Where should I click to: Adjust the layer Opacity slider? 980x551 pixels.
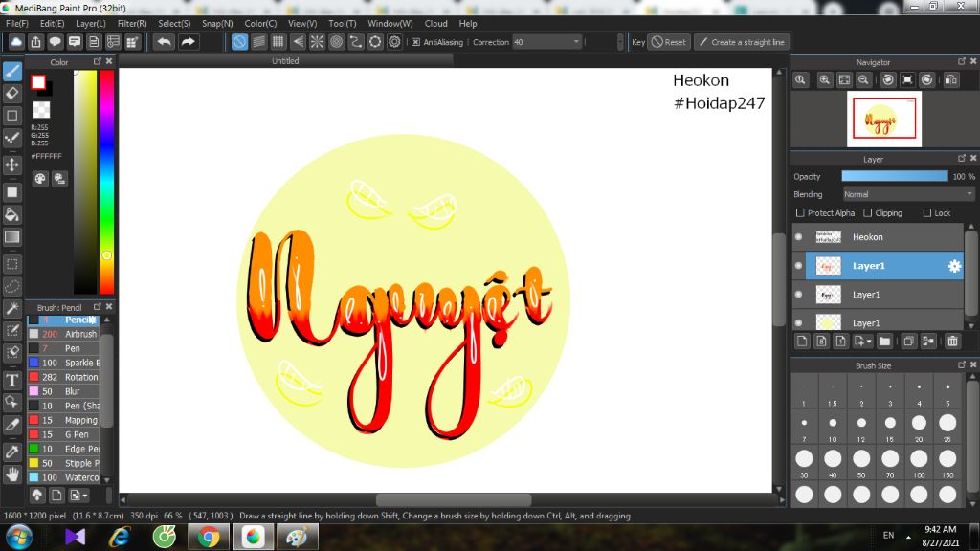[895, 177]
